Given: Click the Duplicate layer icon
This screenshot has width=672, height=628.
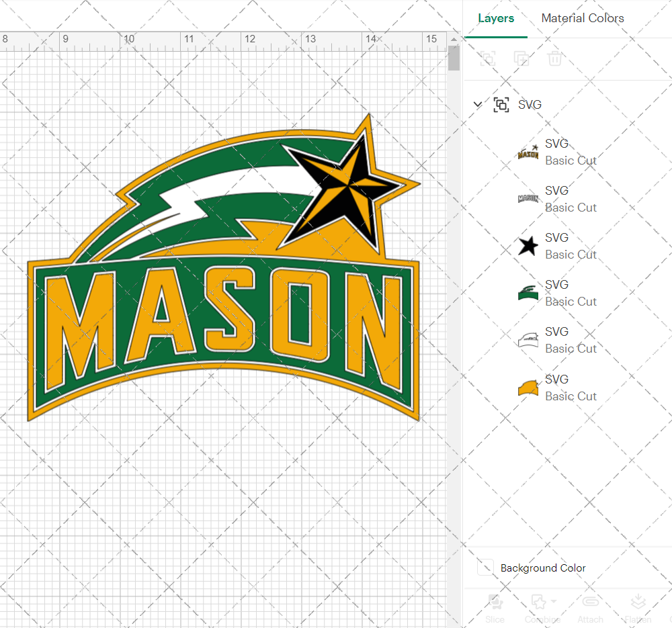Looking at the screenshot, I should [x=521, y=58].
